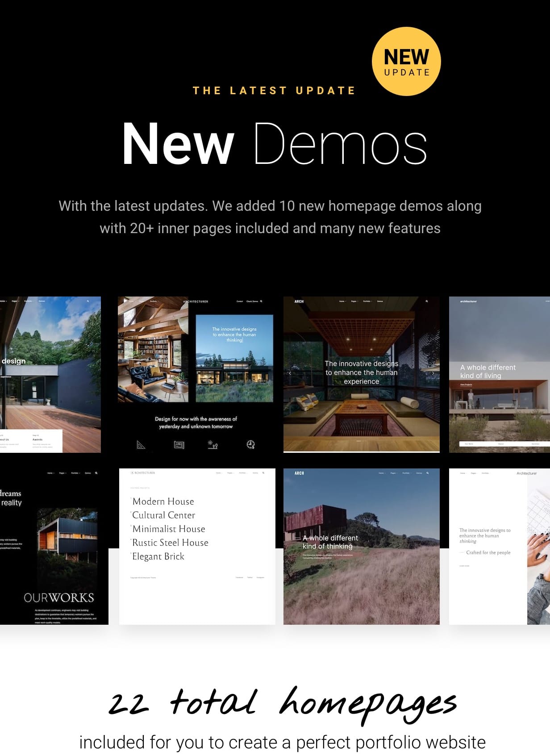Open the Rustic Steel House project link
Image resolution: width=550 pixels, height=756 pixels.
pyautogui.click(x=170, y=543)
